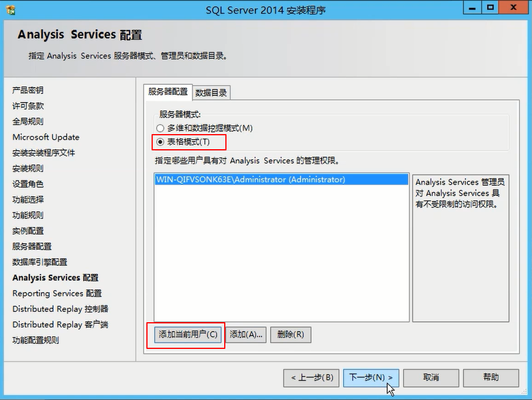Open the 帮助 button
This screenshot has height=400, width=532.
[491, 377]
